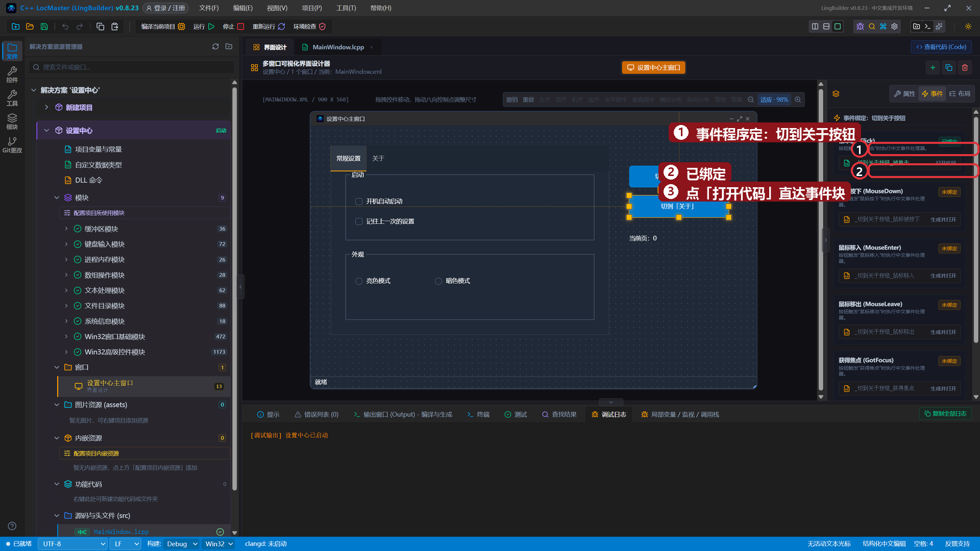This screenshot has width=980, height=551.
Task: Select the 亮色模式 radio button
Action: click(x=359, y=281)
